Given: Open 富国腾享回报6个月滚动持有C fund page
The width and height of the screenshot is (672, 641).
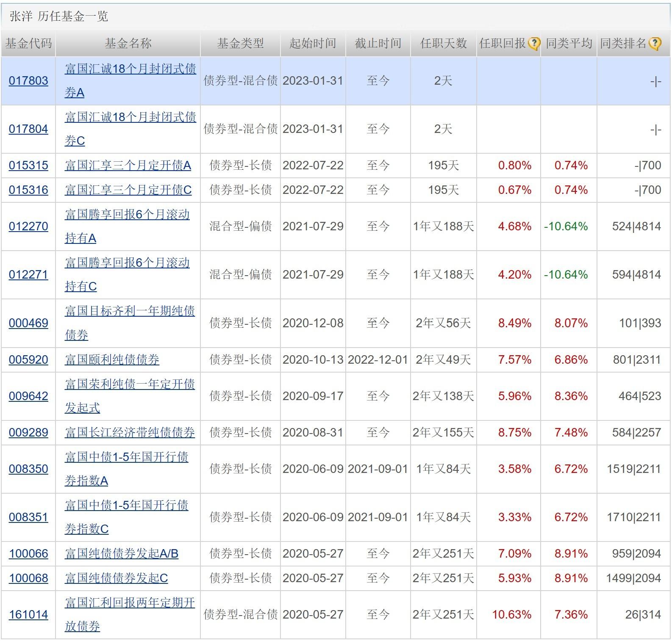Looking at the screenshot, I should click(x=127, y=275).
